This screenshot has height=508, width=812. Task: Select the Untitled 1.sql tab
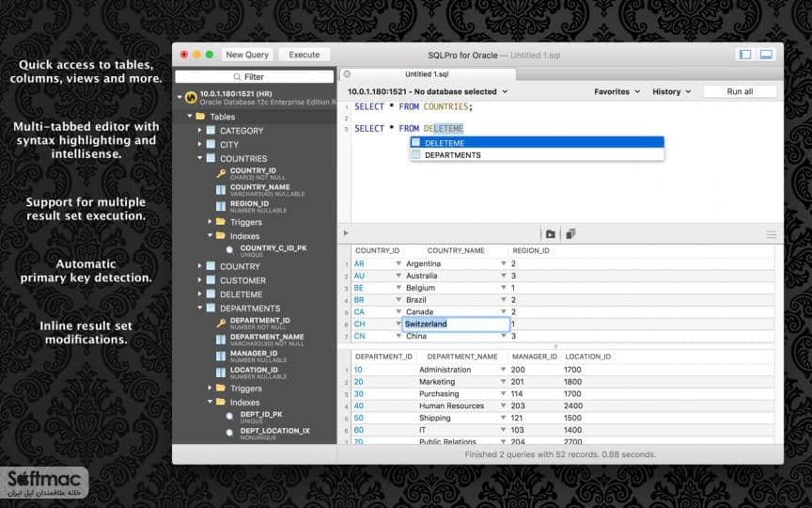click(428, 74)
